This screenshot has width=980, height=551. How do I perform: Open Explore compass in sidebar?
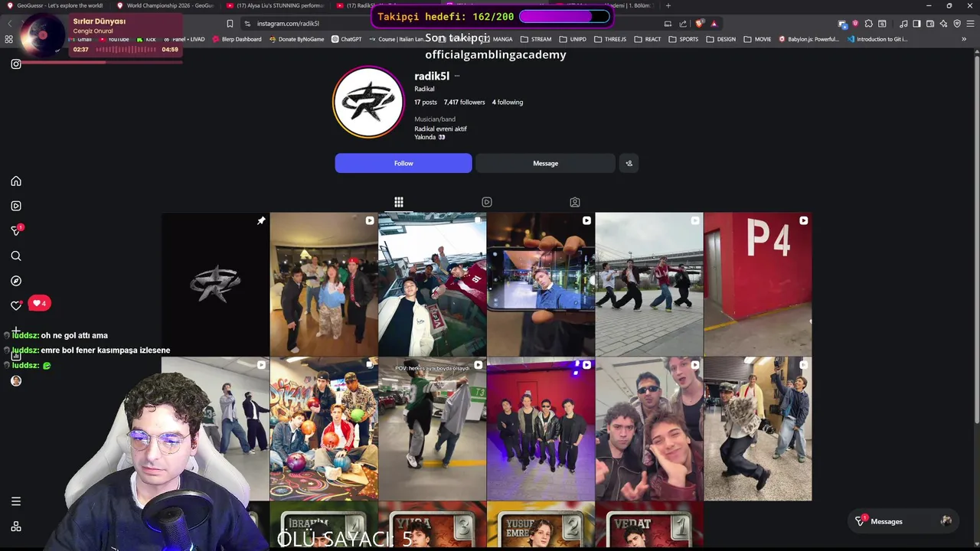(x=16, y=281)
